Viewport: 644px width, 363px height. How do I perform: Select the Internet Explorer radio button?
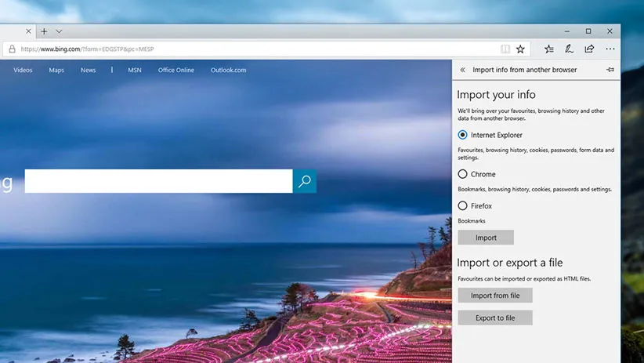coord(463,135)
